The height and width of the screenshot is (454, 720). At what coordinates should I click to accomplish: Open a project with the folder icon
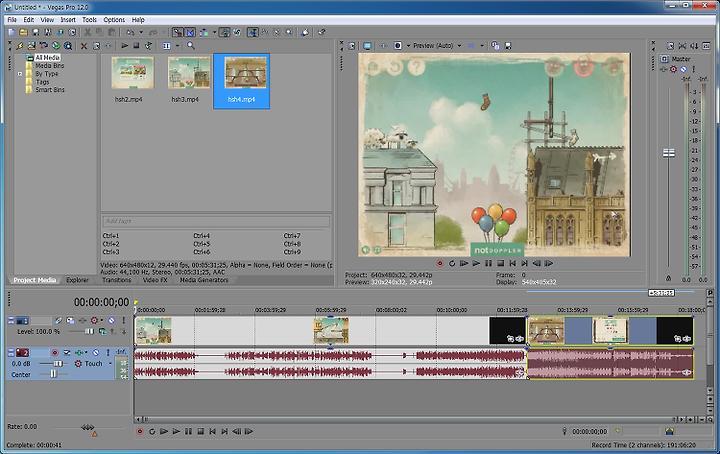click(x=23, y=32)
